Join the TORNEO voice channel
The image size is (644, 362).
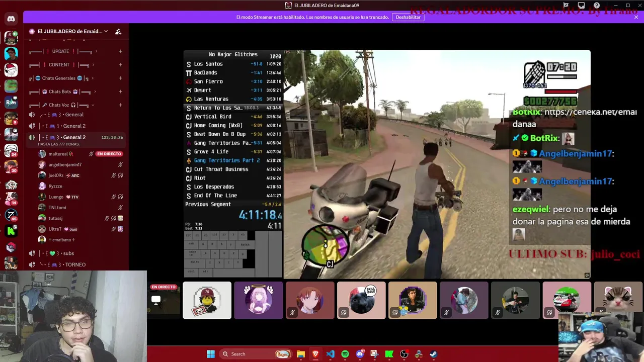[76, 264]
